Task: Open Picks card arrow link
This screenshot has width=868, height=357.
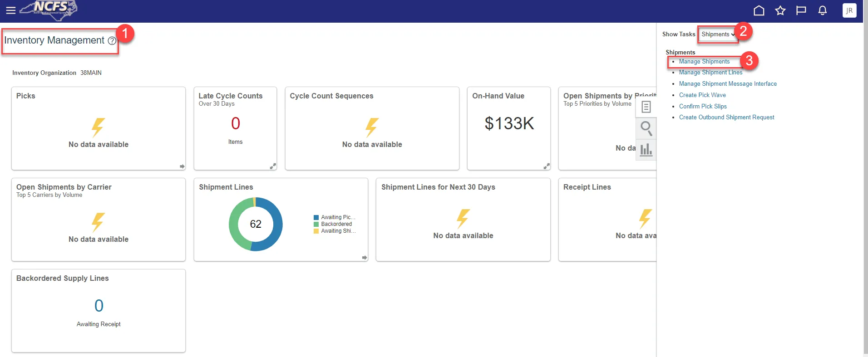Action: (x=182, y=166)
